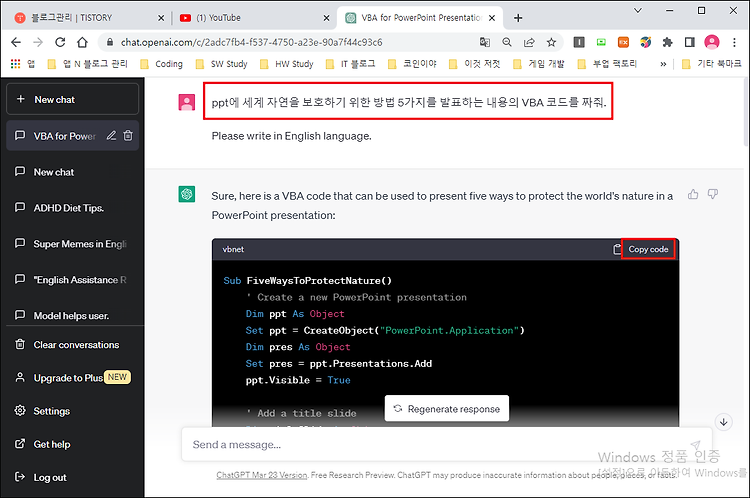
Task: Open the 코인이야 bookmarks folder
Action: pos(412,64)
